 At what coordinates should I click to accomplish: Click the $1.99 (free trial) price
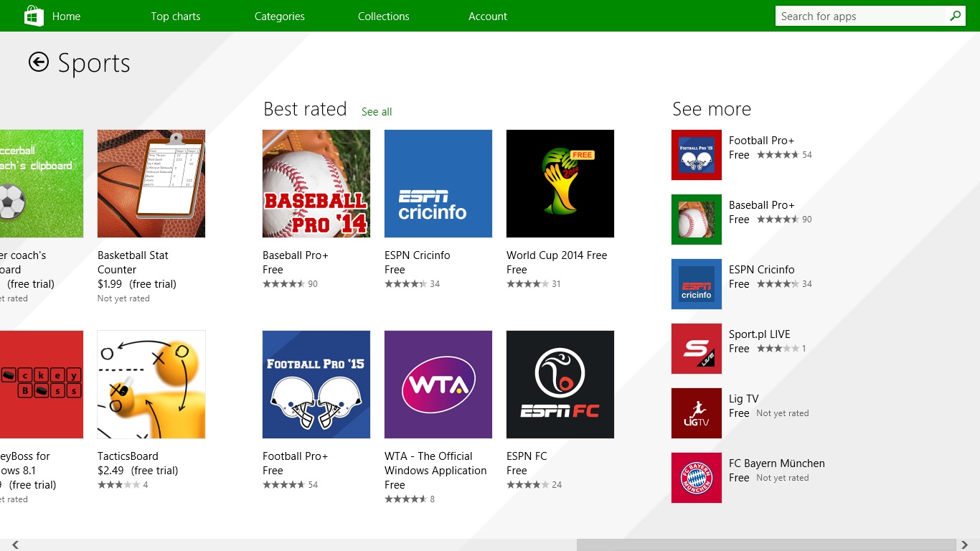coord(137,284)
